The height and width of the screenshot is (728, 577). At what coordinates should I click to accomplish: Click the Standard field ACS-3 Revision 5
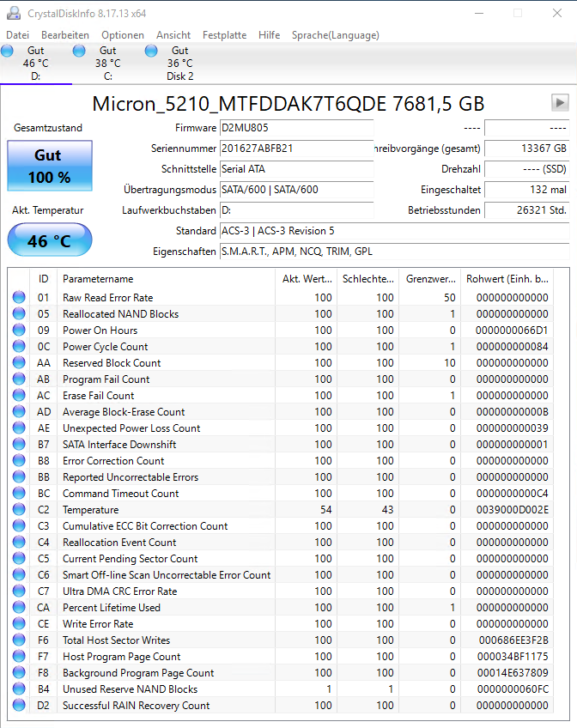(395, 231)
